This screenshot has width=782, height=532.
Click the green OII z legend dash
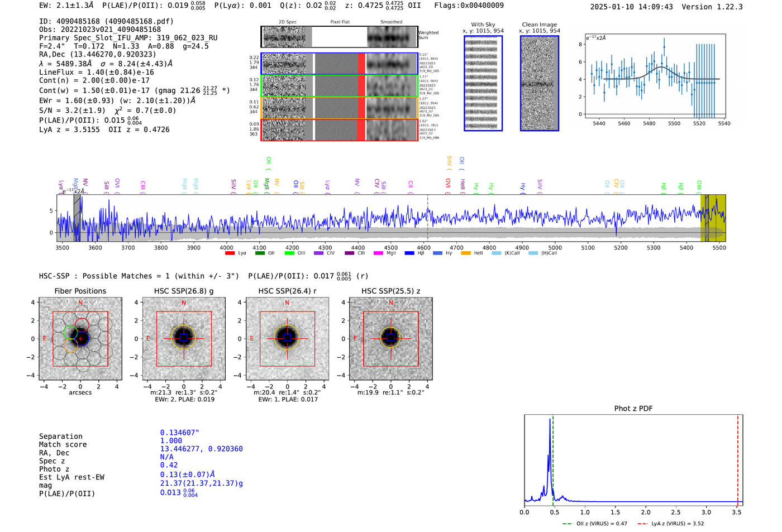[x=568, y=524]
